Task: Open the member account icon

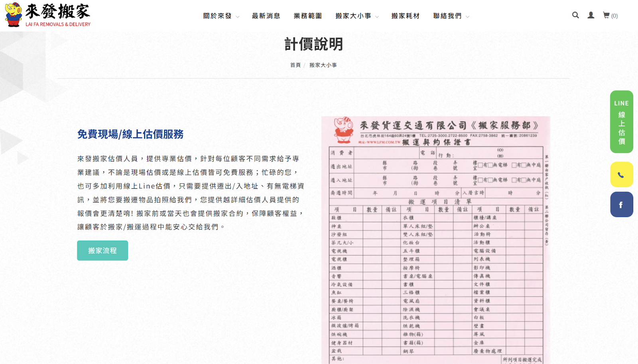Action: pos(591,15)
